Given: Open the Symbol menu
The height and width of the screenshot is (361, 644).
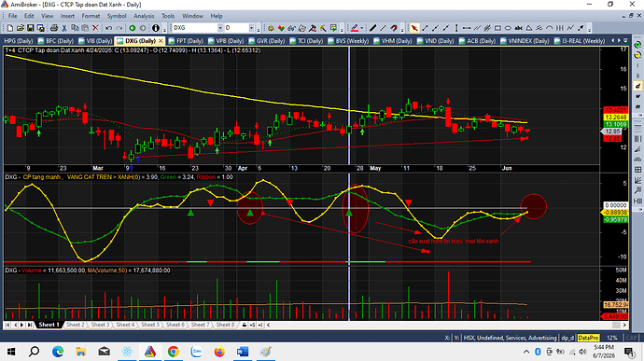Looking at the screenshot, I should pyautogui.click(x=117, y=16).
